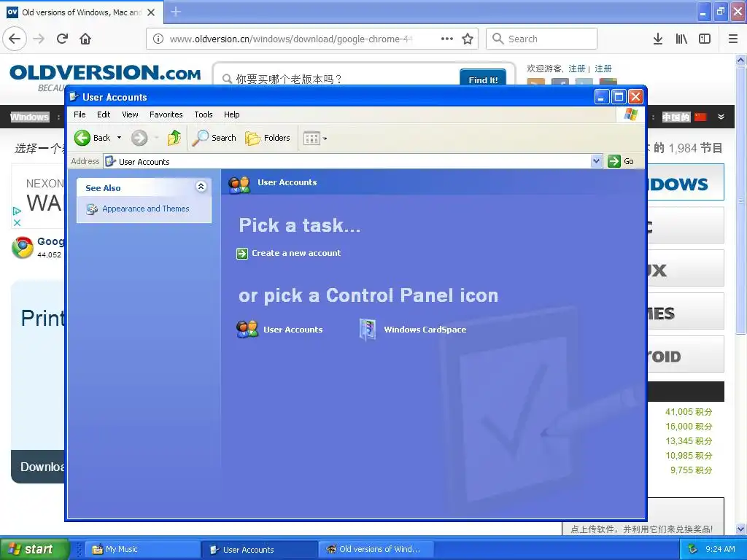Click the 41,005 积分 score entry
The image size is (747, 560).
(x=689, y=412)
